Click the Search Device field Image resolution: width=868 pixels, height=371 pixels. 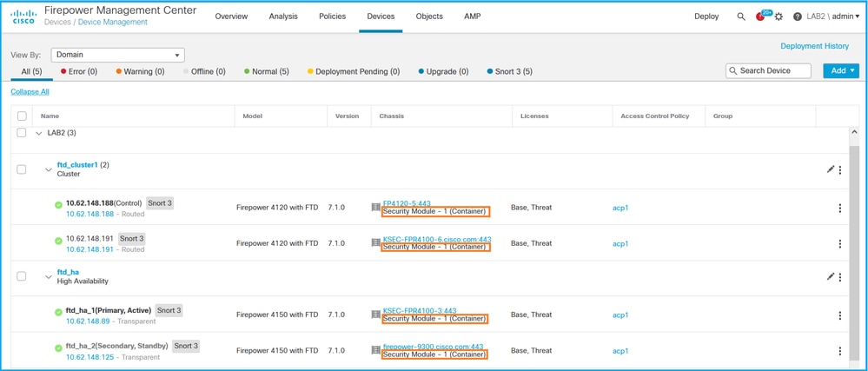click(768, 71)
